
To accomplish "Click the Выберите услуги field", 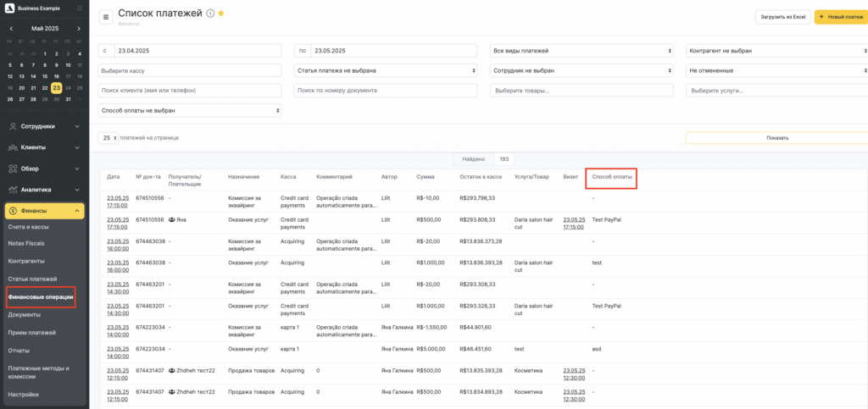I will pyautogui.click(x=776, y=90).
